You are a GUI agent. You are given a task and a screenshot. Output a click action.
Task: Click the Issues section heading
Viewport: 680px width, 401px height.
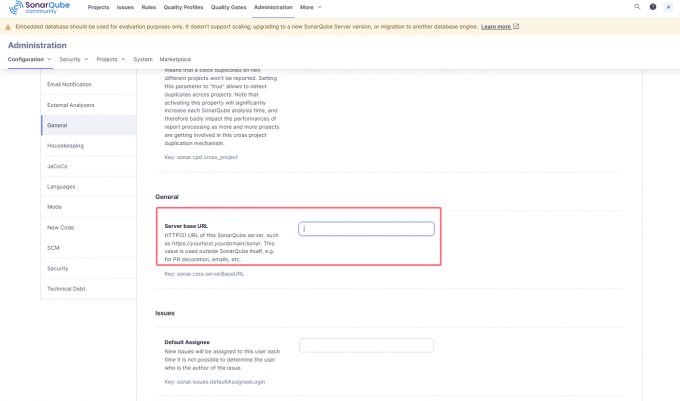[165, 313]
